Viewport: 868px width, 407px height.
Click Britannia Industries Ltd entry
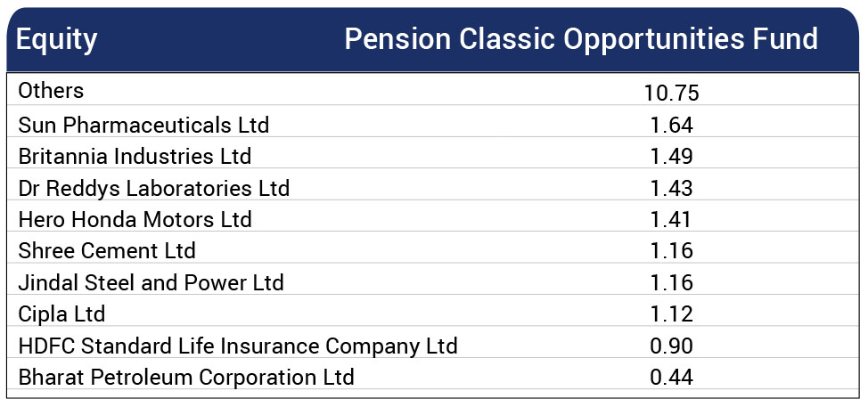135,157
